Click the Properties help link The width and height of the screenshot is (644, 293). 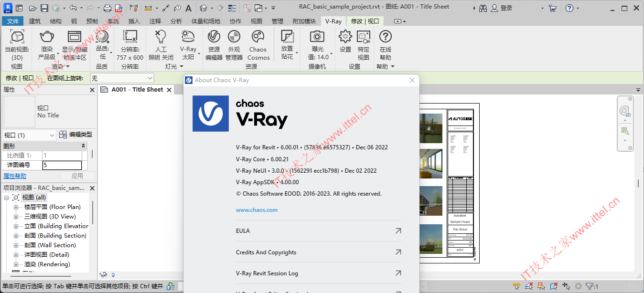click(15, 176)
